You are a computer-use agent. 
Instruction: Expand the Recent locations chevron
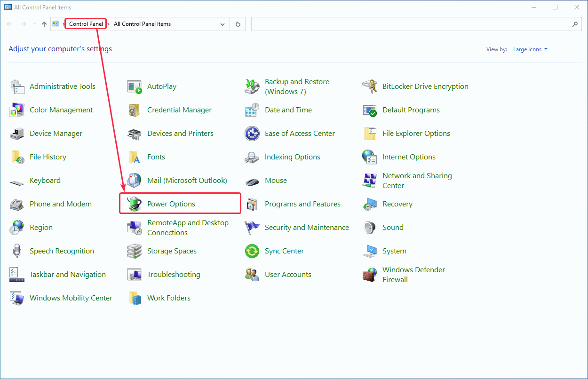click(34, 24)
